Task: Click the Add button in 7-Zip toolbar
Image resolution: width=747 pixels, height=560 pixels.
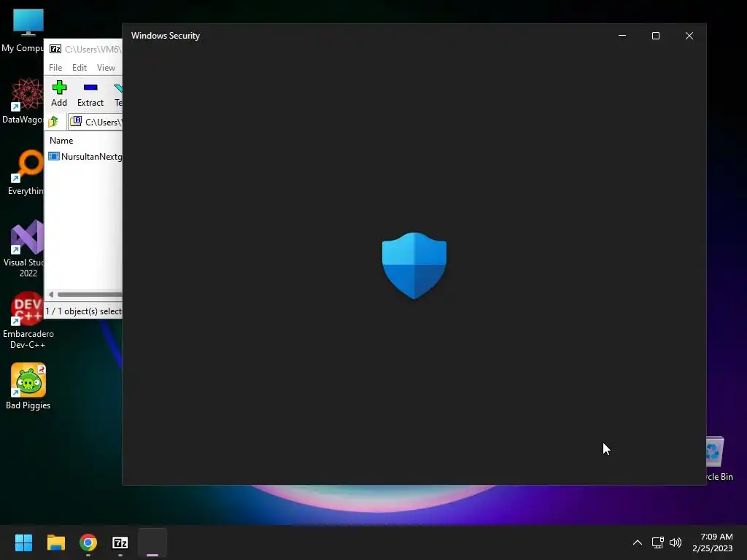Action: [59, 93]
